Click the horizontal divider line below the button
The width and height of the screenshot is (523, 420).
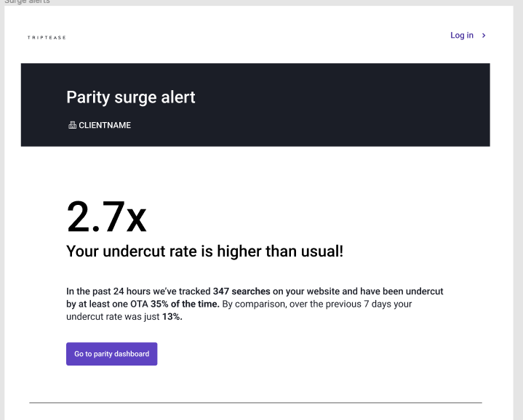click(255, 403)
